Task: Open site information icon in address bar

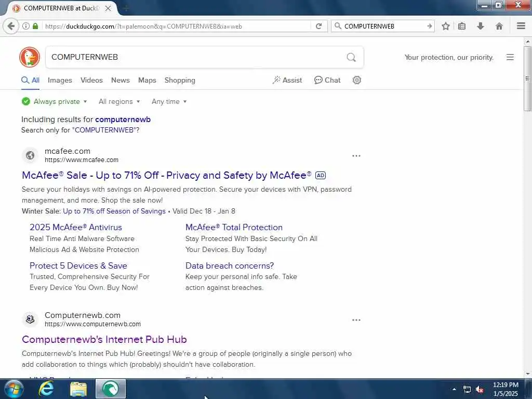Action: [26, 26]
